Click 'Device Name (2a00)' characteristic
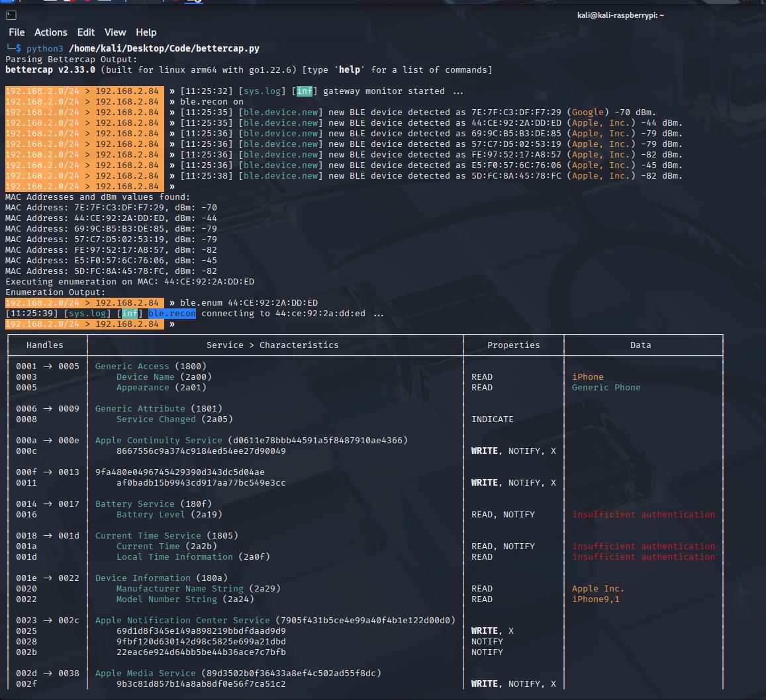This screenshot has height=700, width=766. coord(164,377)
